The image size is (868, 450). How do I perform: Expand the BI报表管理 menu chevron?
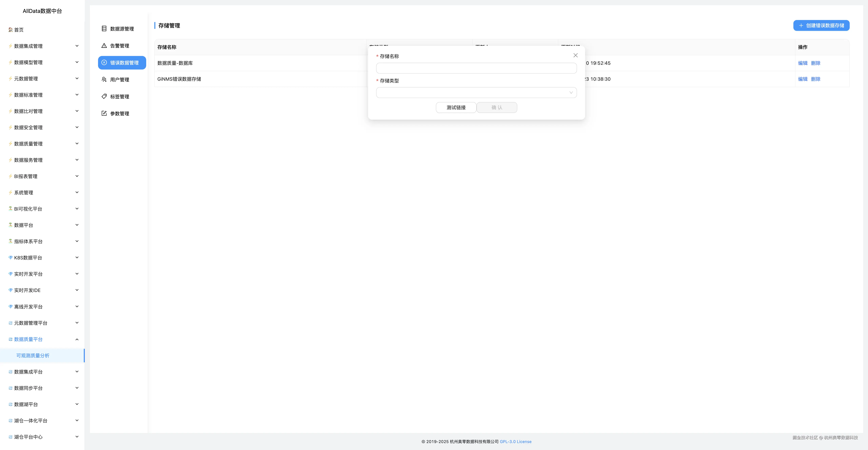[x=77, y=176]
